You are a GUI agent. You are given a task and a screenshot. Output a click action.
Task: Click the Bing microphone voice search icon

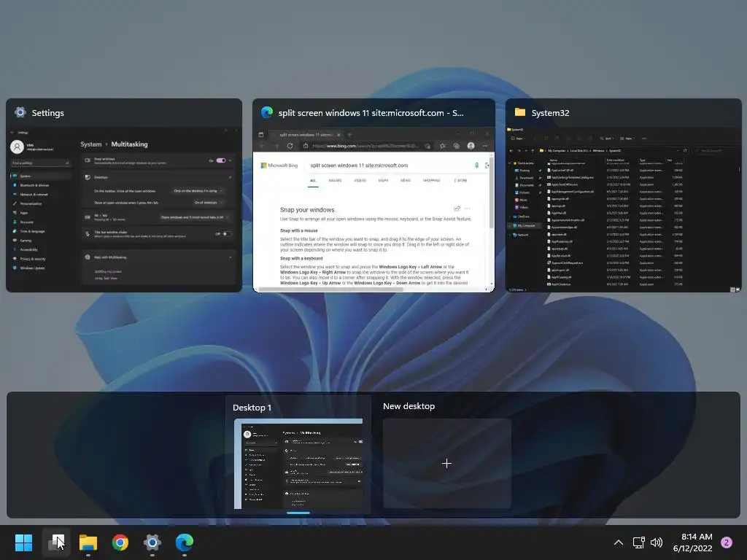476,166
